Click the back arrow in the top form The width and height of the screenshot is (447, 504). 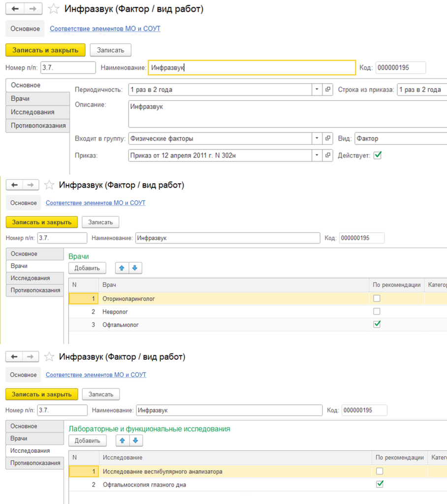click(x=15, y=9)
